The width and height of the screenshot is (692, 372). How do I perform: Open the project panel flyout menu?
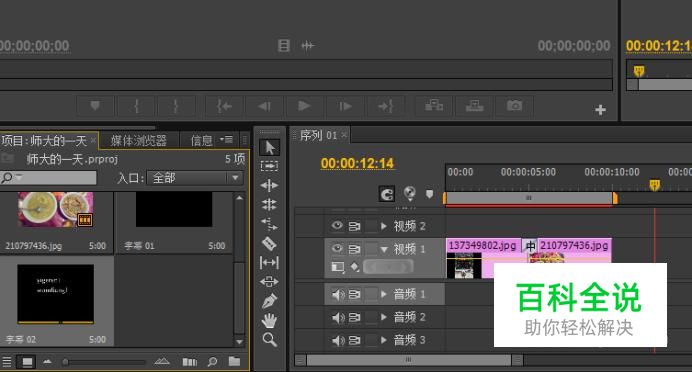pos(227,139)
